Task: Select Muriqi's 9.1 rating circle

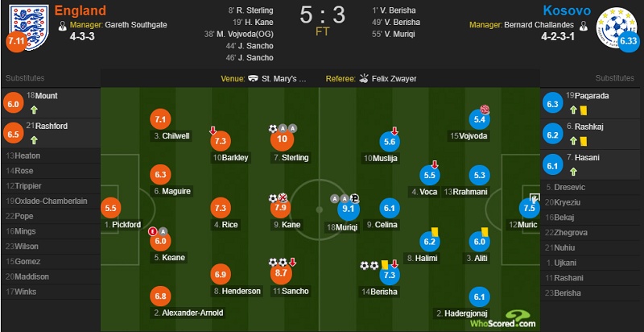Action: pyautogui.click(x=349, y=210)
